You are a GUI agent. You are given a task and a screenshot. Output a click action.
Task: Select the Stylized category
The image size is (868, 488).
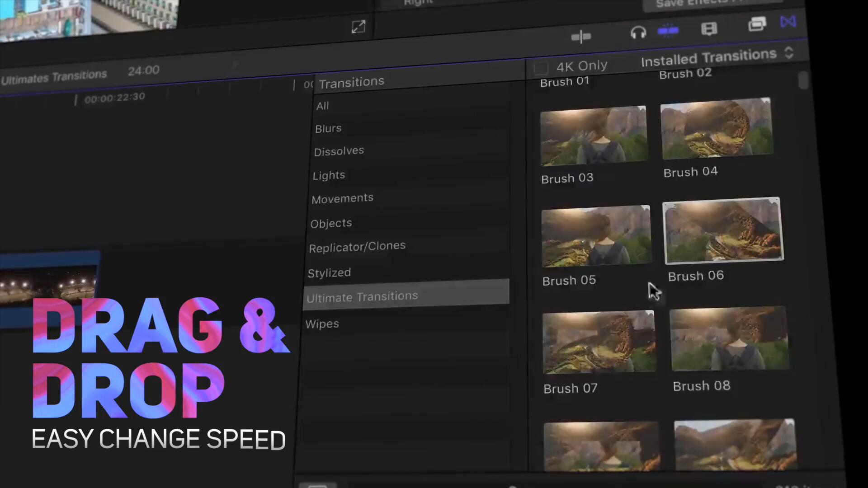[329, 273]
